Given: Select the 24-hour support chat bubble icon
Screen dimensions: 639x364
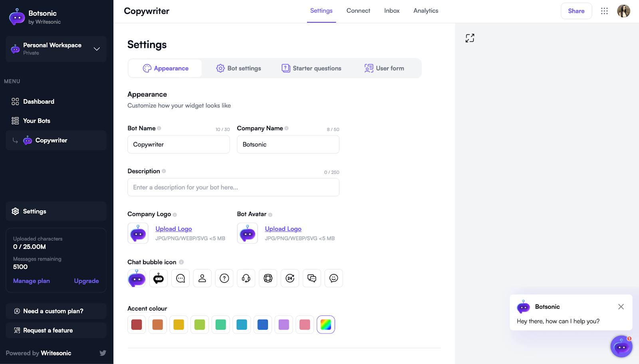Looking at the screenshot, I should tap(290, 278).
